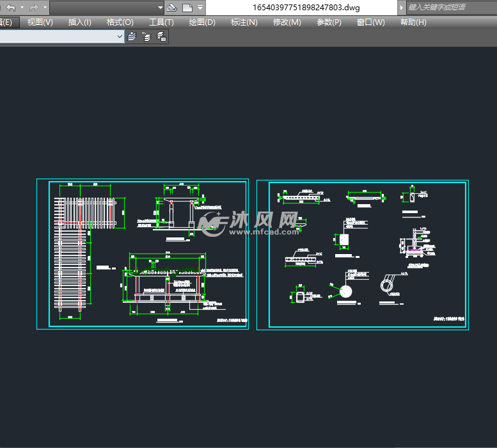Open the 插入(I) menu

point(80,22)
